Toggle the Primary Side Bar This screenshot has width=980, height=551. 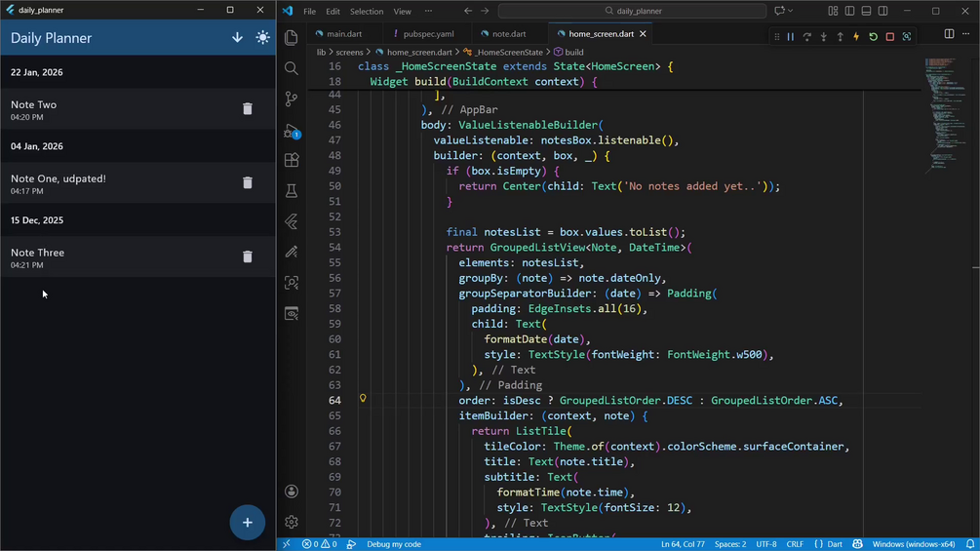tap(850, 11)
